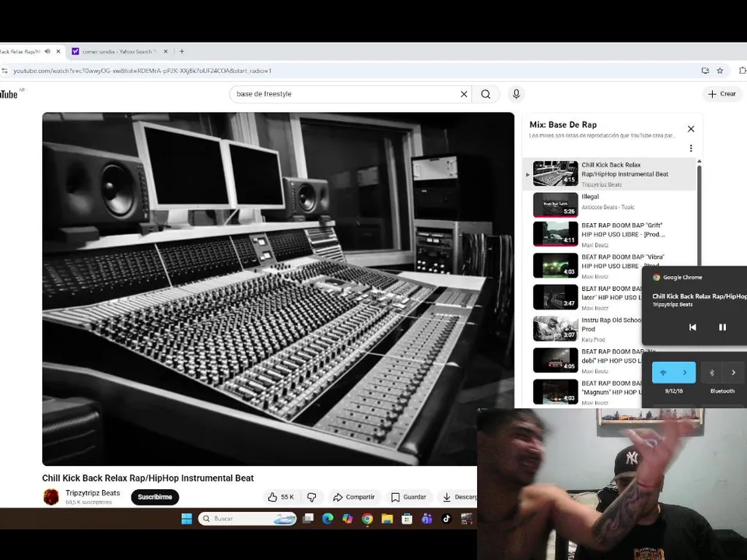
Task: Click the Suscribirme button
Action: (155, 497)
